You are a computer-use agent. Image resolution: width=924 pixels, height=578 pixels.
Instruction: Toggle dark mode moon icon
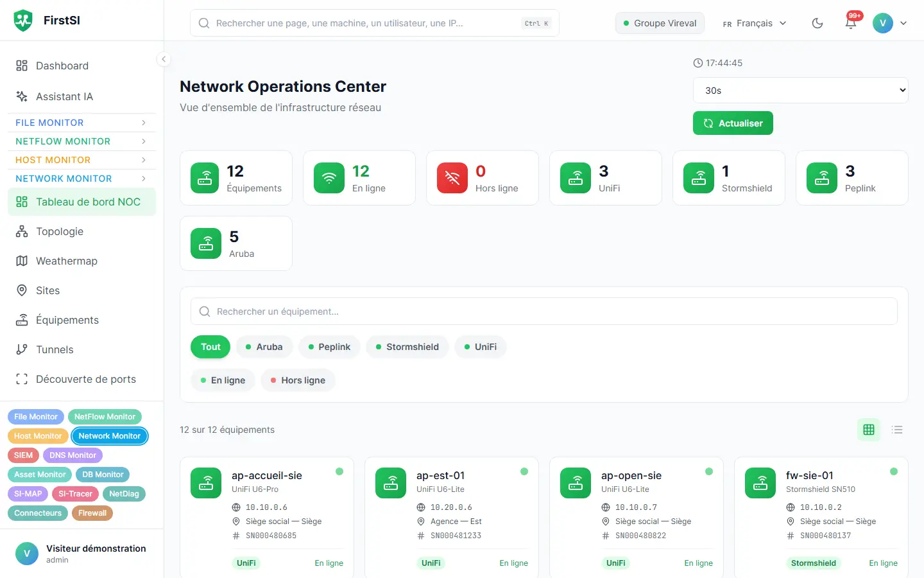pos(817,23)
